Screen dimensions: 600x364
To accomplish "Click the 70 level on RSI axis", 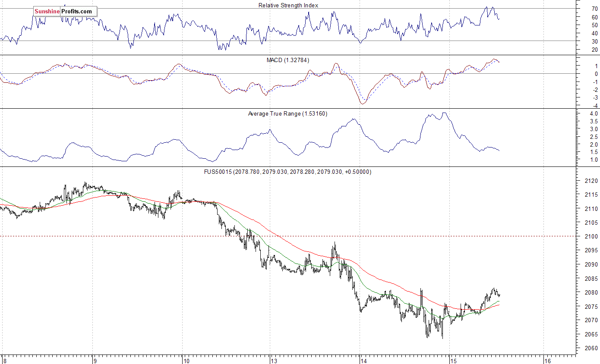I will click(594, 9).
